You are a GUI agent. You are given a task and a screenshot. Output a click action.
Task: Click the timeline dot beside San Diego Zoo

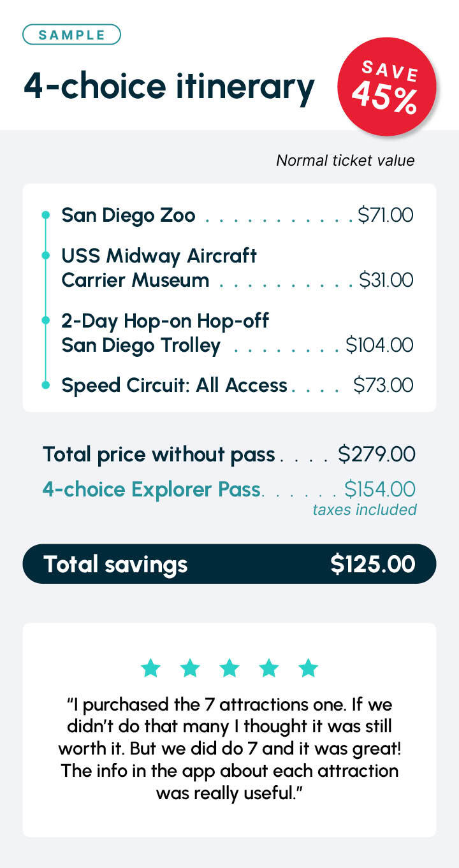(45, 215)
